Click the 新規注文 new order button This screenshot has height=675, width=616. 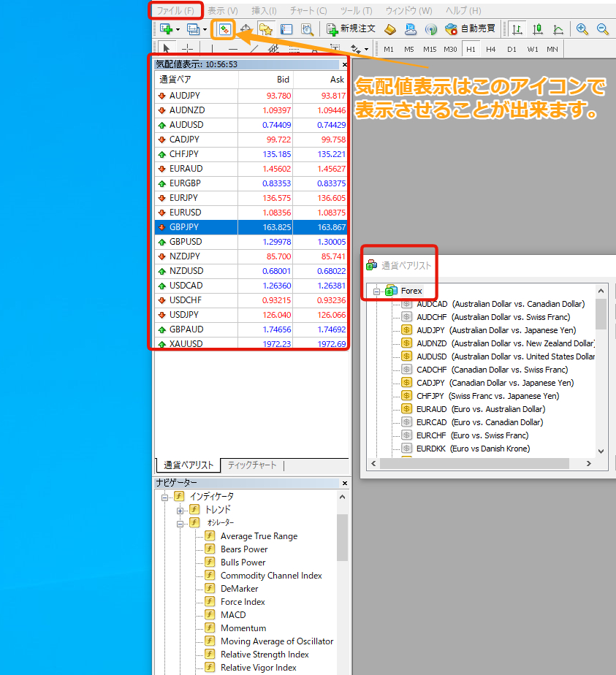coord(351,29)
